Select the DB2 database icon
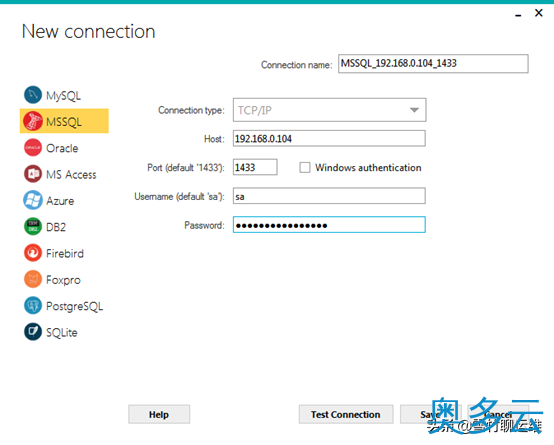Screen dimensions: 554x445 33,227
